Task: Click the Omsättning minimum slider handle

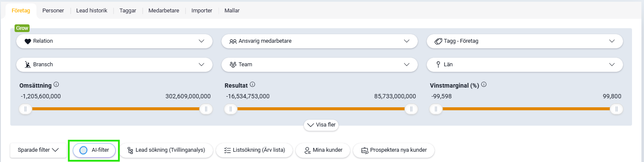Action: [25, 109]
